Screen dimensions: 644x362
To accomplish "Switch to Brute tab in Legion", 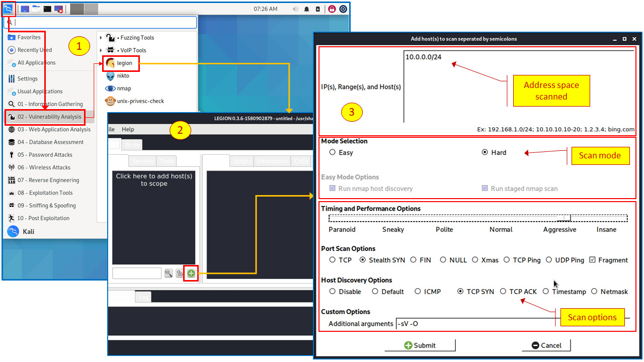I will point(131,145).
